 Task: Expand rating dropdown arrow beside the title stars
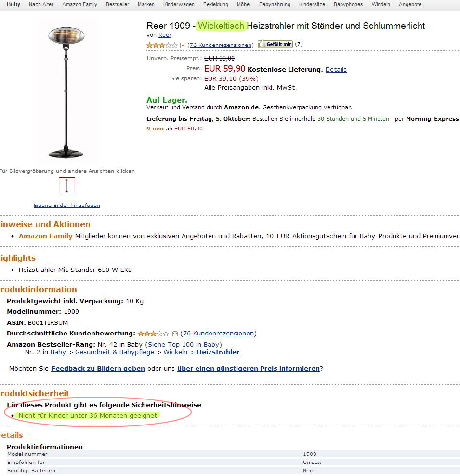tap(183, 45)
